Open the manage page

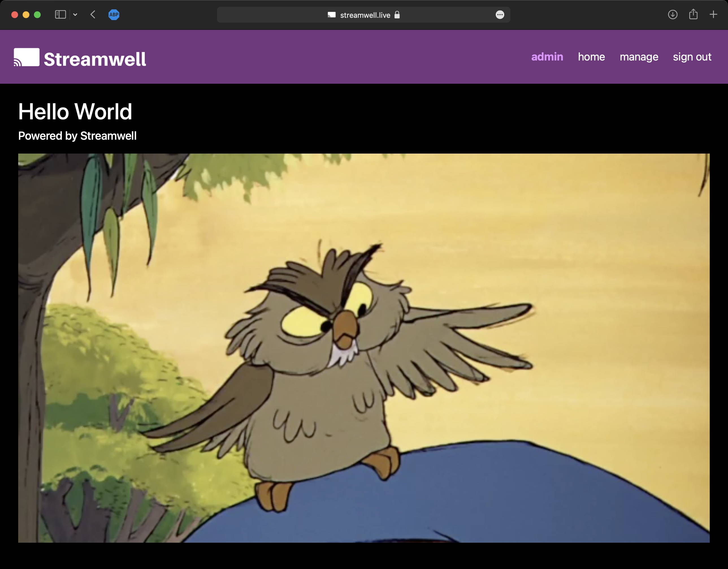pos(639,57)
